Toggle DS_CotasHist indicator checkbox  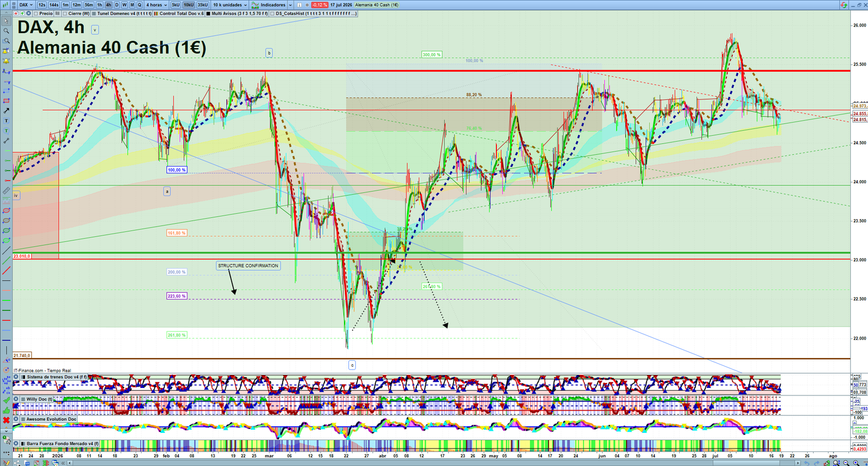pyautogui.click(x=272, y=14)
